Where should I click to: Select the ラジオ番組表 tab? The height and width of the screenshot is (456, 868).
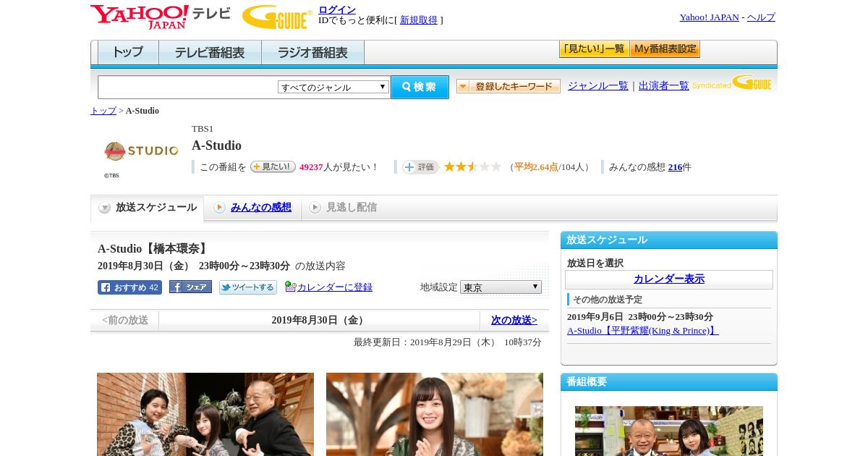[x=312, y=53]
